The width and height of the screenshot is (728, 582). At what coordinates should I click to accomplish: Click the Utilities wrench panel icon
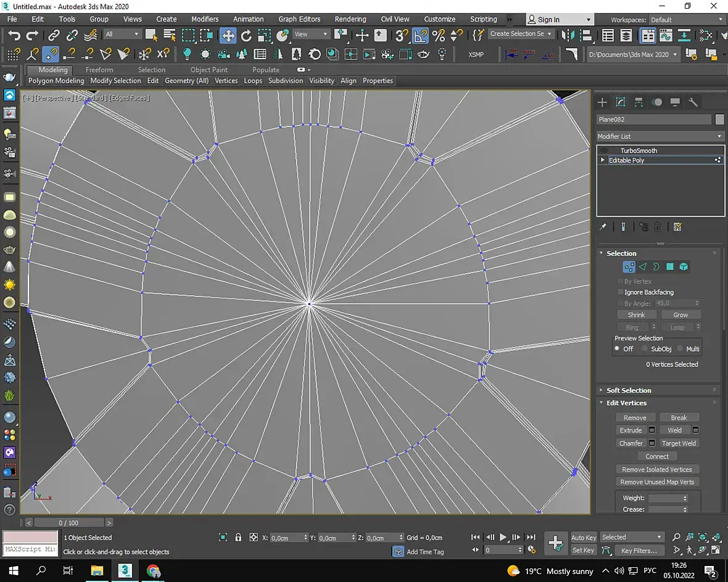(x=693, y=102)
